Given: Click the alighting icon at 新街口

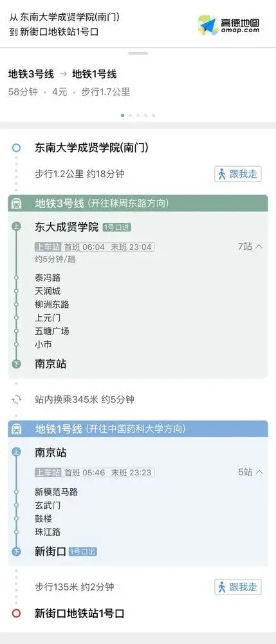Looking at the screenshot, I should click(16, 552).
